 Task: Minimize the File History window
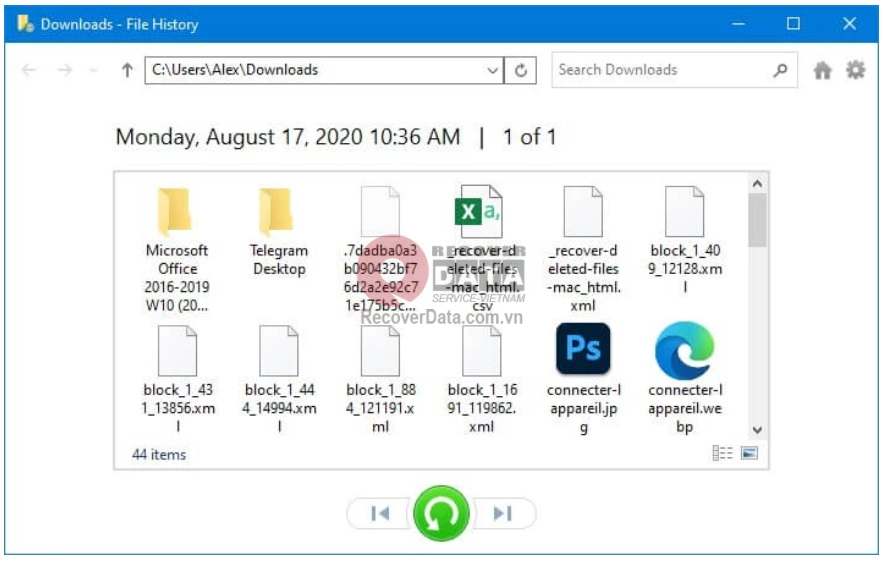click(738, 24)
